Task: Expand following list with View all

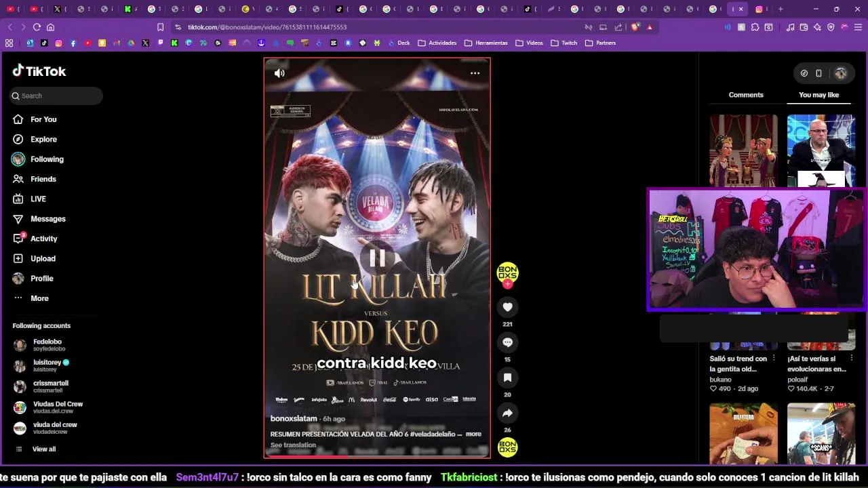Action: [x=44, y=449]
